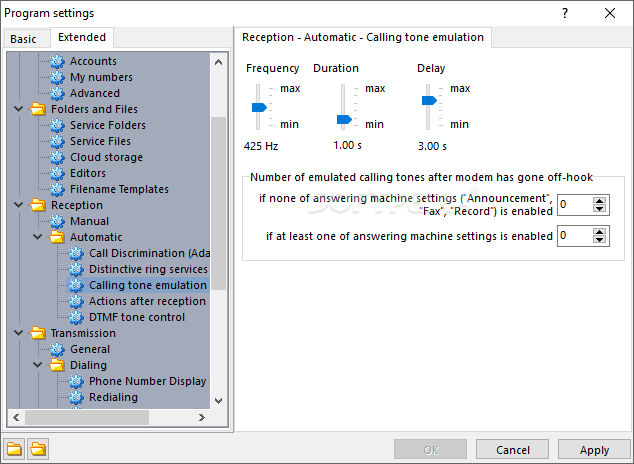Collapse the Automatic branch
This screenshot has width=634, height=464.
(38, 236)
